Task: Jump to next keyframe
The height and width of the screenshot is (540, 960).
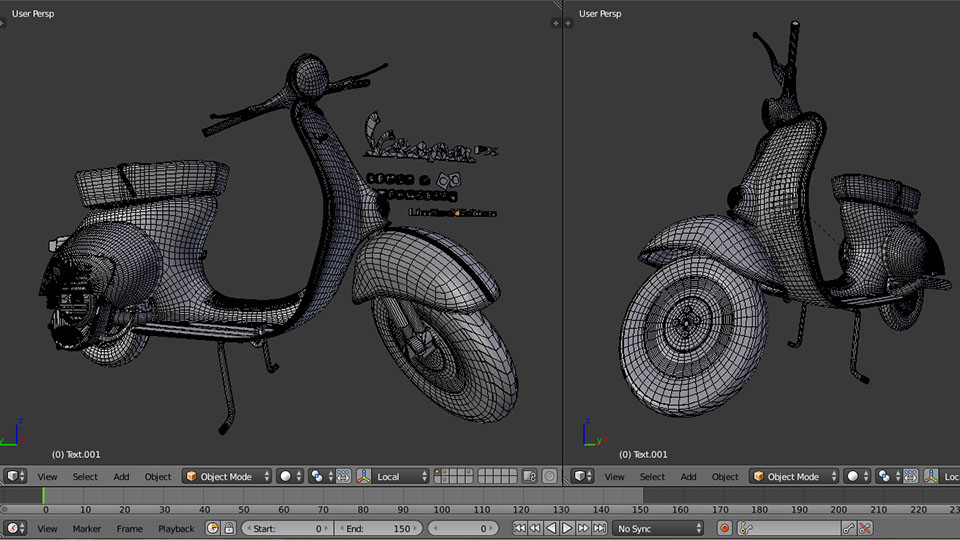Action: pos(583,528)
